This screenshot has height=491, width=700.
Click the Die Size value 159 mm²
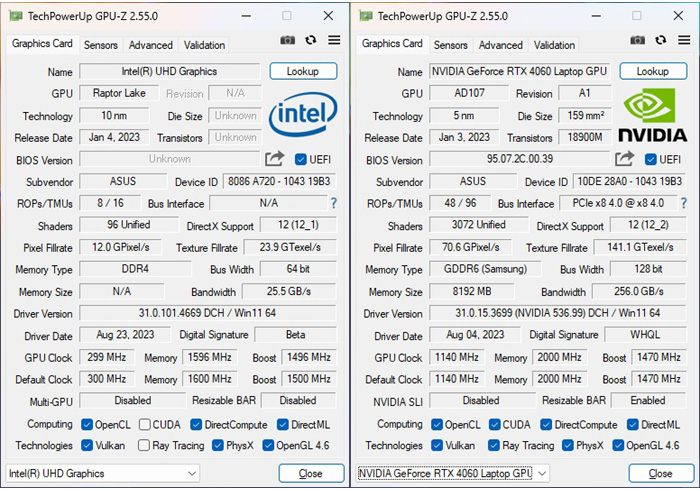coord(585,116)
